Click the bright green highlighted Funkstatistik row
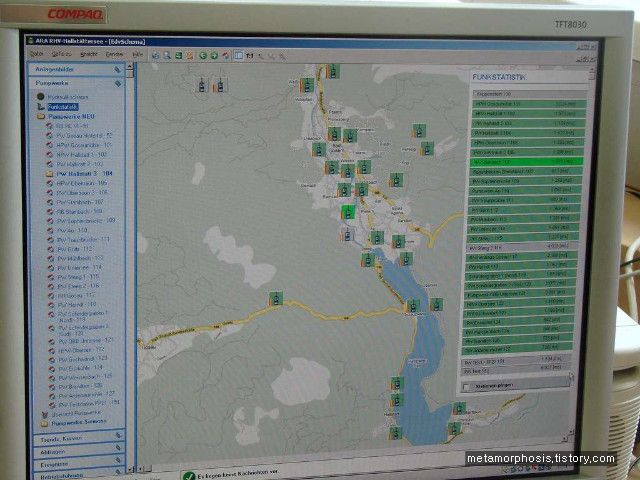 coord(526,162)
